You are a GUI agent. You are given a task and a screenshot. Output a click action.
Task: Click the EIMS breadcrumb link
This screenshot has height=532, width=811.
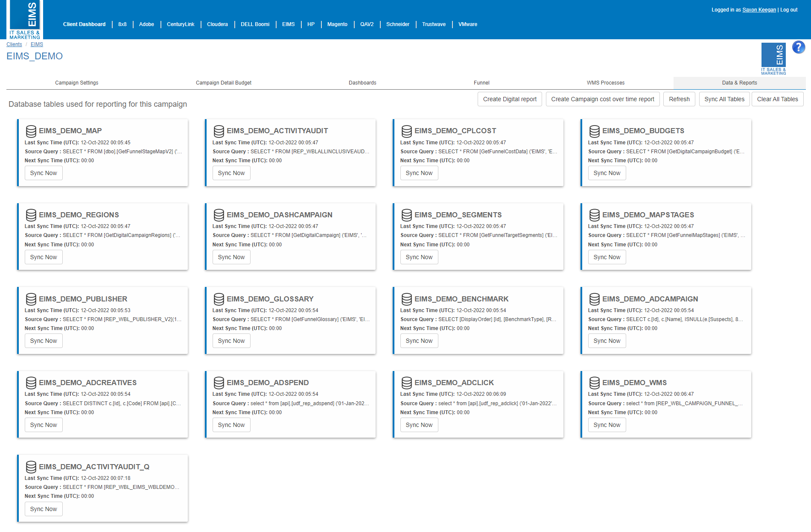37,44
